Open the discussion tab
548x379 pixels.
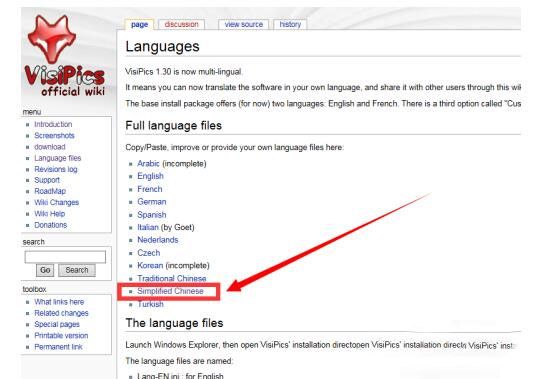point(181,24)
